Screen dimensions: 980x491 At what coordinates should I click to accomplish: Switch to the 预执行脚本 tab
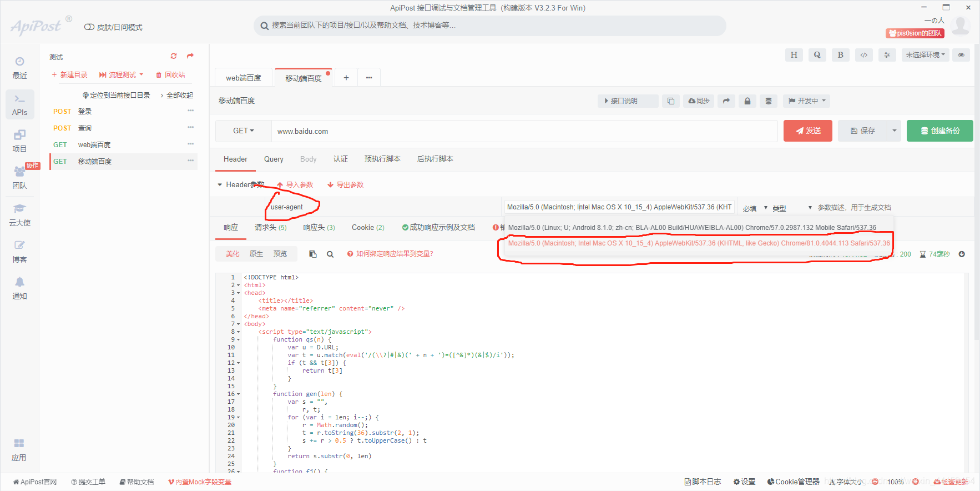pos(382,159)
